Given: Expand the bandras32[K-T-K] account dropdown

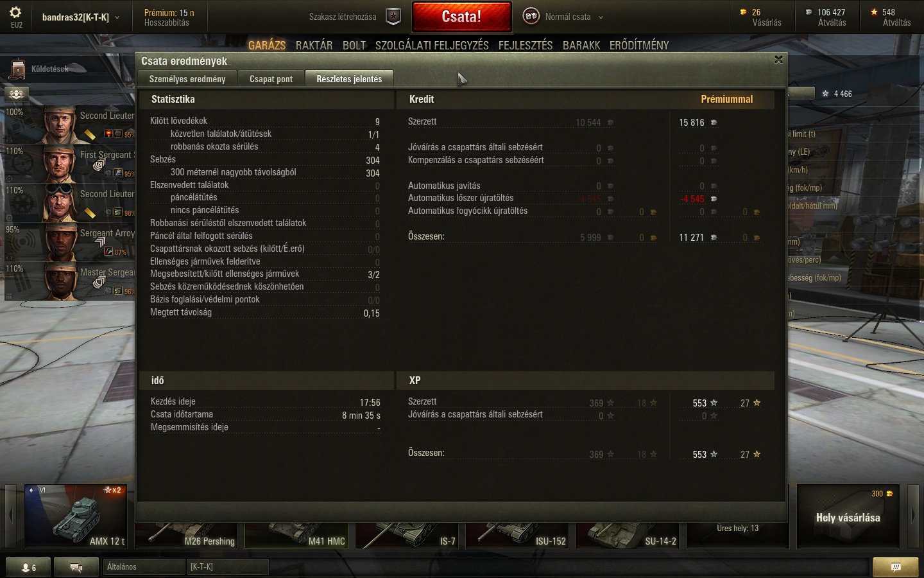Looking at the screenshot, I should tap(81, 17).
